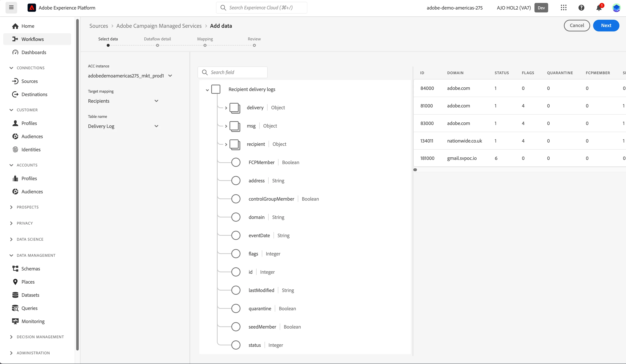Click the Next button
Screen dimensions: 626x364
pyautogui.click(x=606, y=26)
